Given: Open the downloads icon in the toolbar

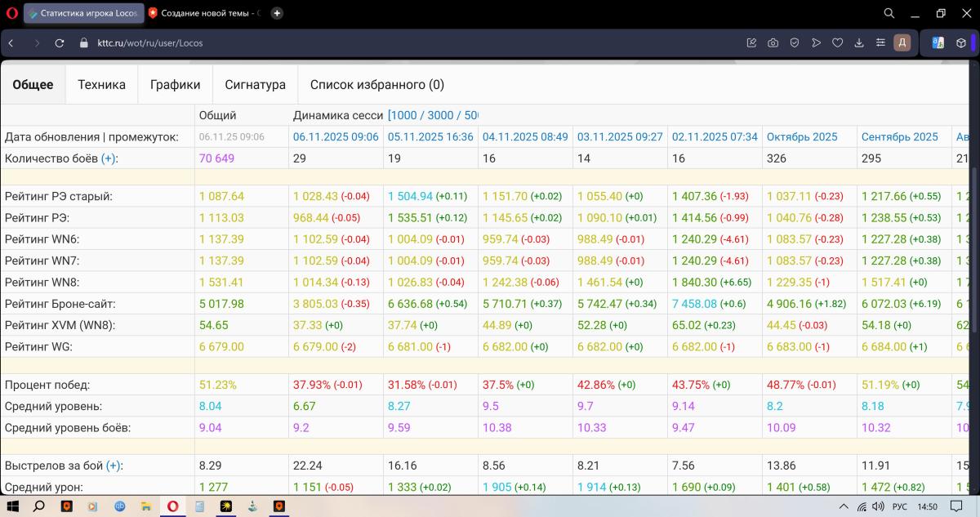Looking at the screenshot, I should [x=859, y=43].
